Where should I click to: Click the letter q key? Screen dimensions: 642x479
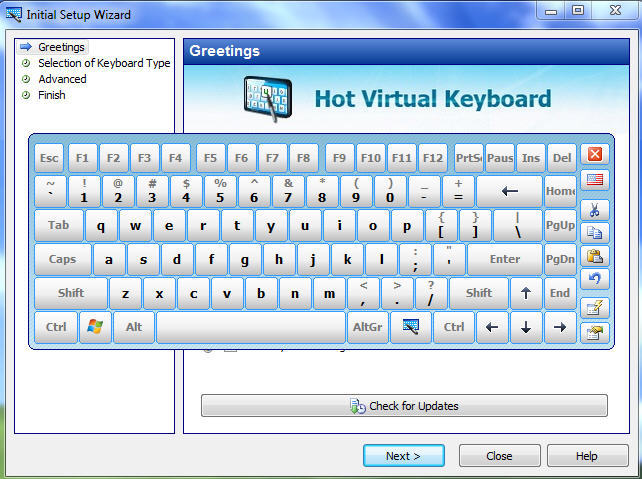pyautogui.click(x=101, y=225)
